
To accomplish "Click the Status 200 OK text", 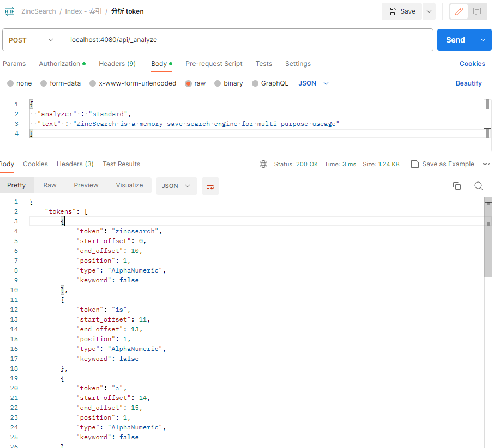I will [296, 164].
